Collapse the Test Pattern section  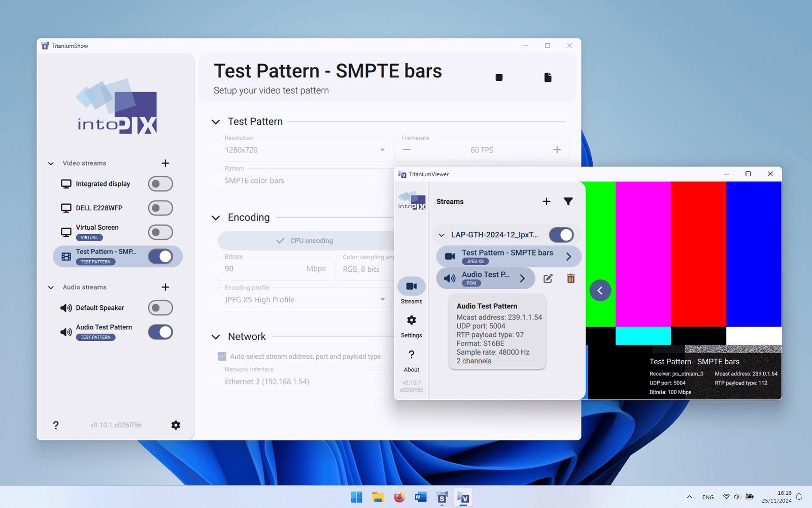pos(216,122)
